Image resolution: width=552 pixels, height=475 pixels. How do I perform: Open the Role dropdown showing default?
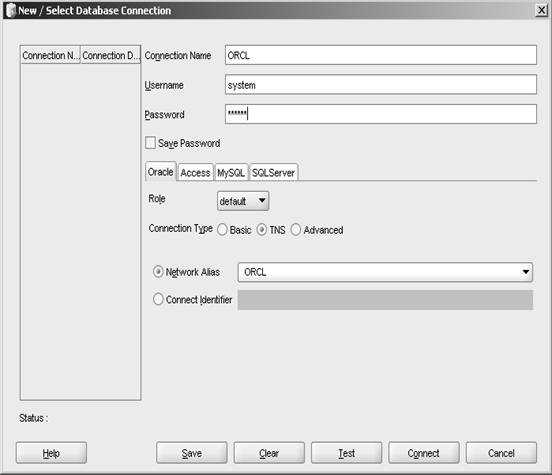[x=243, y=201]
